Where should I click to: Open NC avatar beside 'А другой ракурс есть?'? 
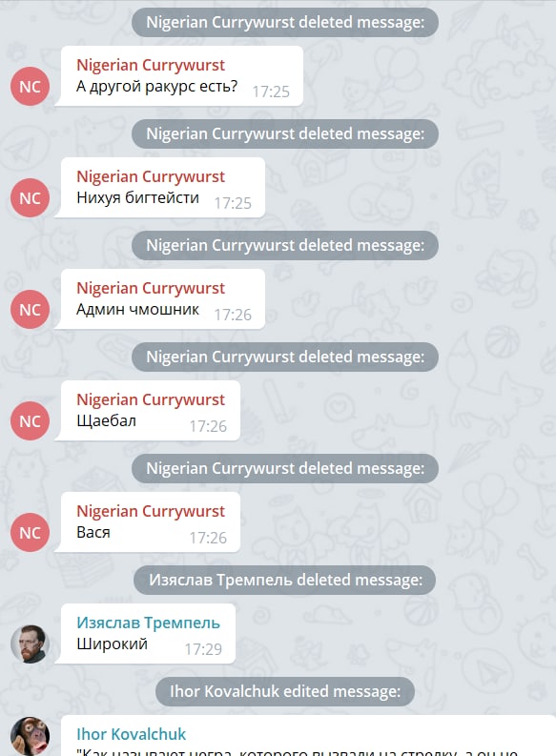pyautogui.click(x=30, y=87)
